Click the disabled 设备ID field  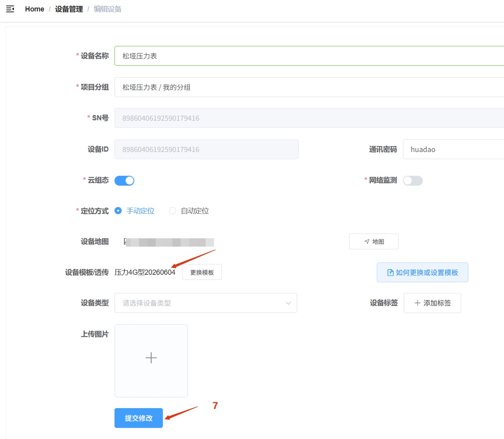tap(206, 149)
